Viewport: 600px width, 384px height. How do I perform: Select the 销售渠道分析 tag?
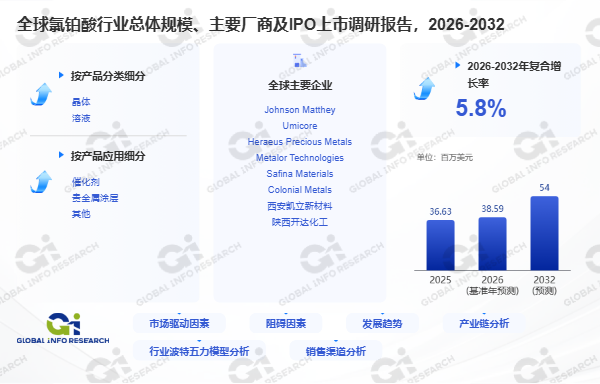coord(336,351)
